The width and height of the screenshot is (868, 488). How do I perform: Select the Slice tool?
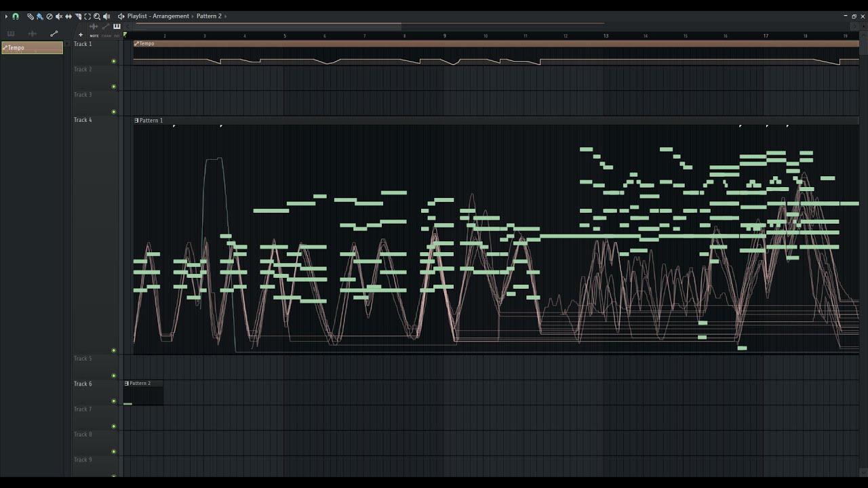pos(78,16)
